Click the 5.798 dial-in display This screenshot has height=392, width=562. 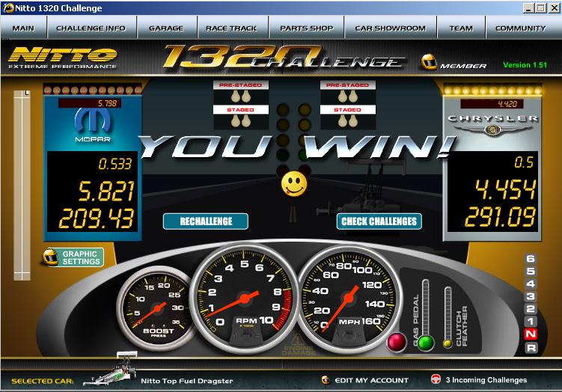pos(90,103)
